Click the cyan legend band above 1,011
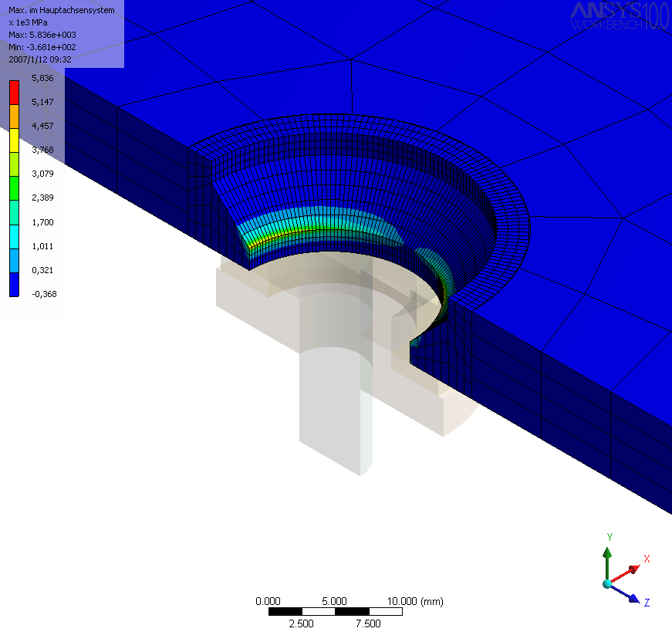 coord(15,234)
